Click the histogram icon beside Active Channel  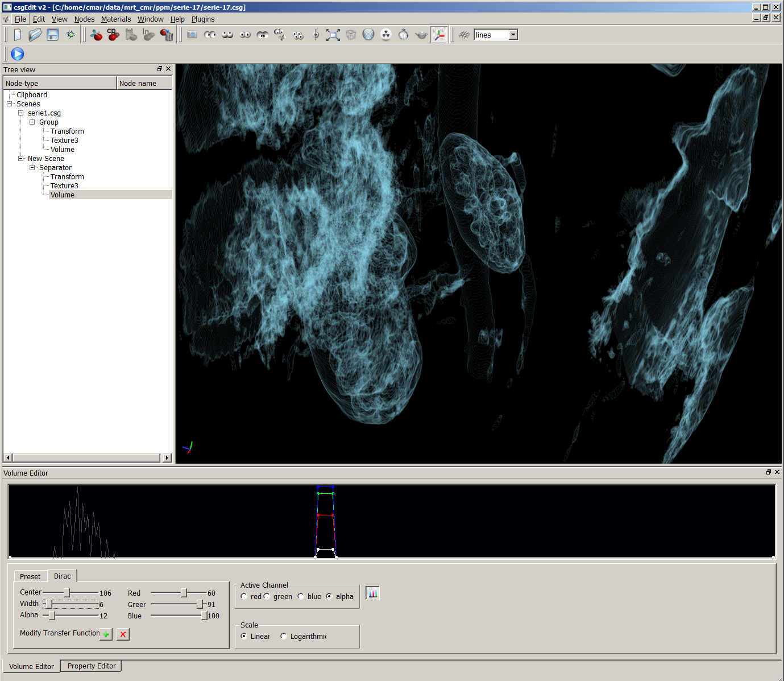point(372,593)
